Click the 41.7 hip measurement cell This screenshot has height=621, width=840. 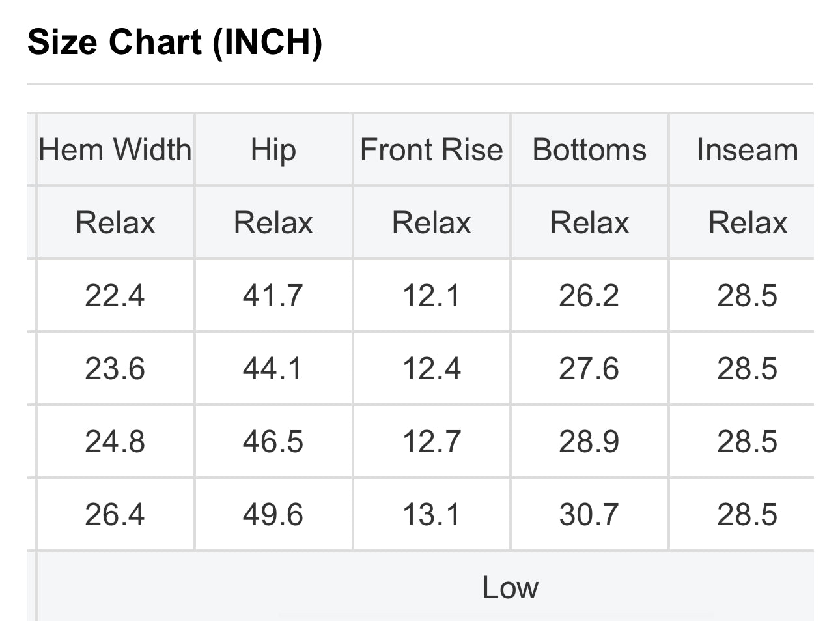[x=273, y=296]
